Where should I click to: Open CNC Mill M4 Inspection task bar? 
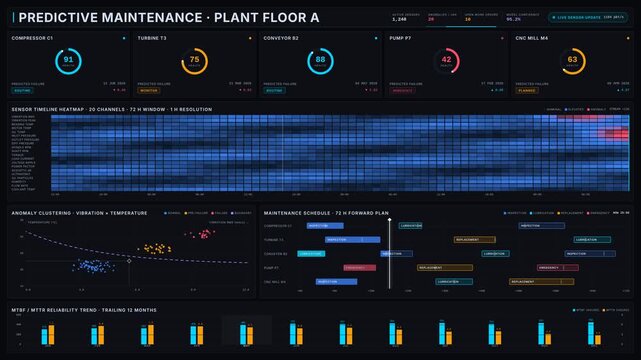point(336,282)
